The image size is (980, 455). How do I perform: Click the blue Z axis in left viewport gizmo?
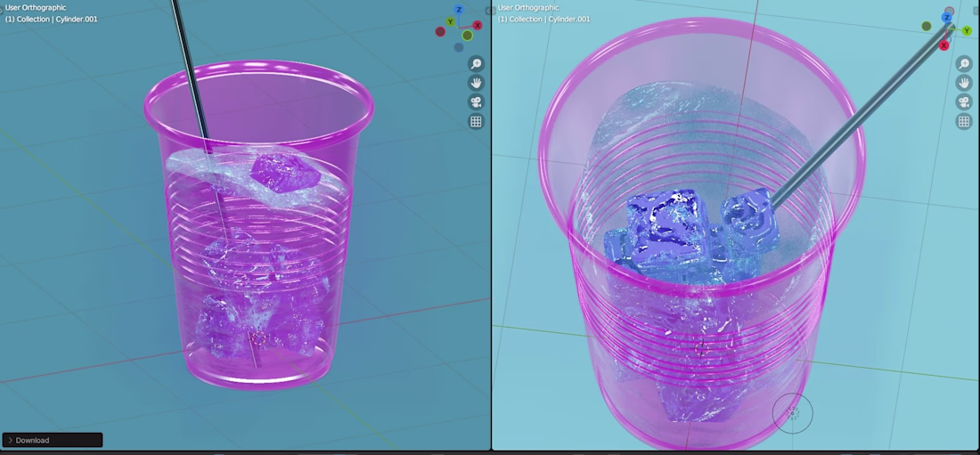click(x=459, y=10)
